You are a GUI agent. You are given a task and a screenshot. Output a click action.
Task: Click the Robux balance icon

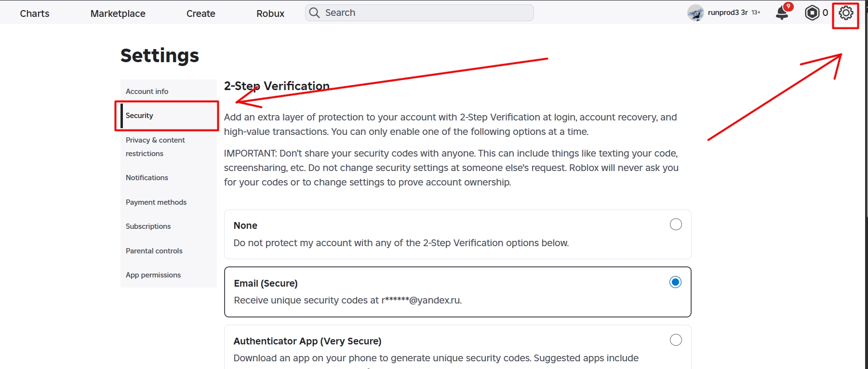click(812, 13)
